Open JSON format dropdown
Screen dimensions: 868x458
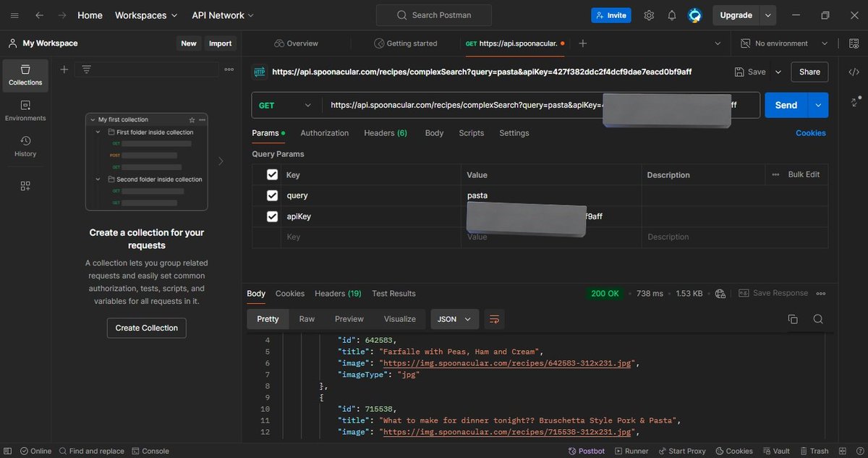tap(455, 319)
